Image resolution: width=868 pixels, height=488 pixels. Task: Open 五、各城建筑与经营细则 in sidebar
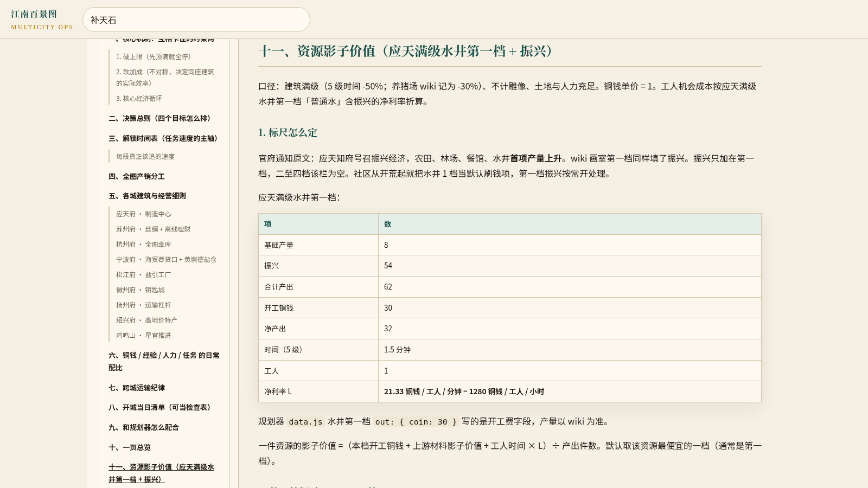click(x=147, y=196)
